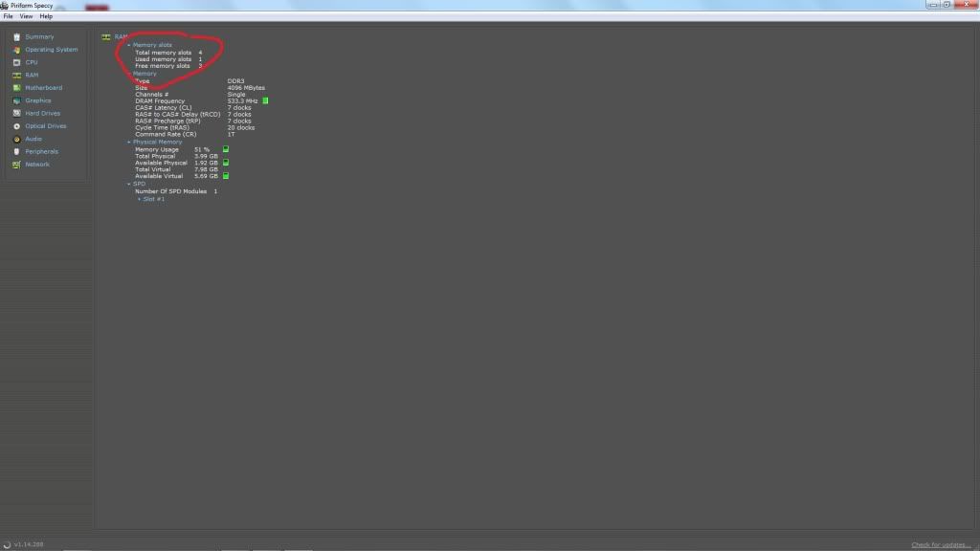Click the Check for updates link
This screenshot has width=980, height=551.
(941, 544)
